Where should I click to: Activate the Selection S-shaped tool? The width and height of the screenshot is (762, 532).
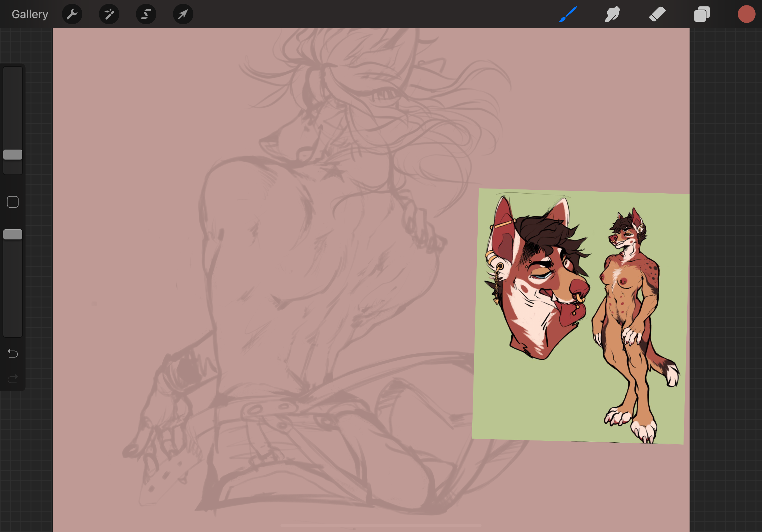pos(146,14)
